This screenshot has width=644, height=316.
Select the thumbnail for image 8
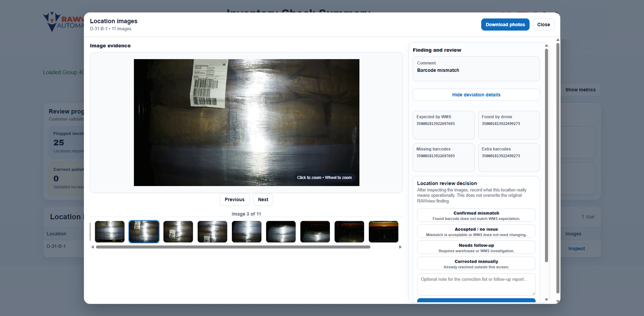(x=315, y=232)
